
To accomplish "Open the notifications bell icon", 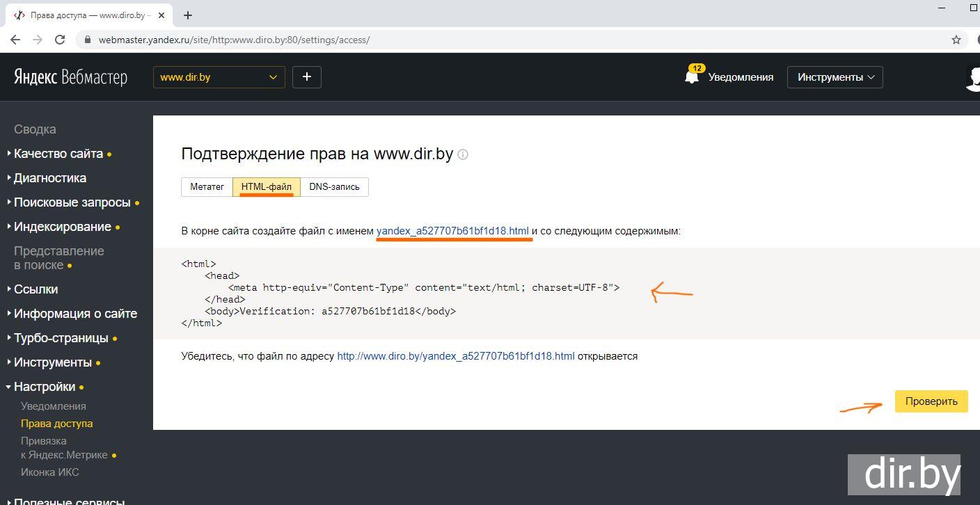I will coord(692,77).
